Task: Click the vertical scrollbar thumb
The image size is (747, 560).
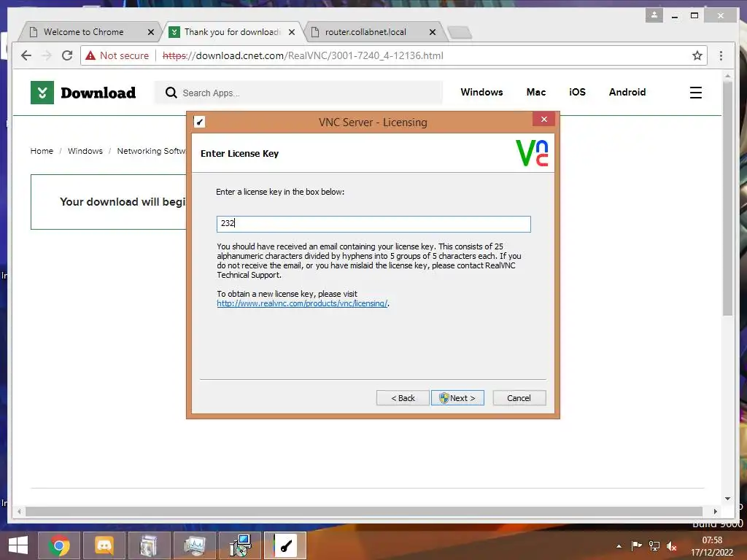Action: pos(727,198)
